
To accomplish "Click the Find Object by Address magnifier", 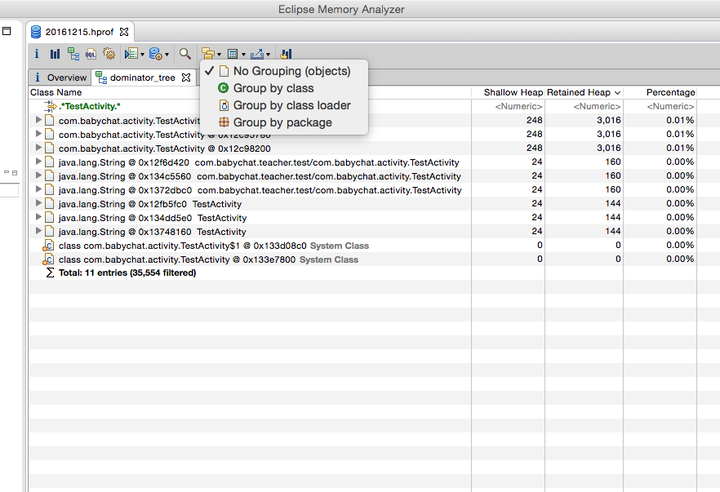I will (x=185, y=54).
